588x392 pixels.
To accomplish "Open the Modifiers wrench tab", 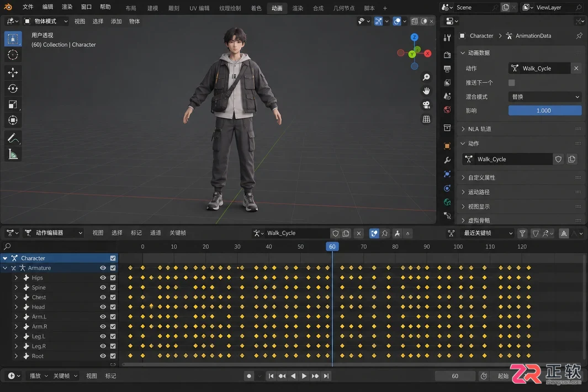I will coord(447,160).
